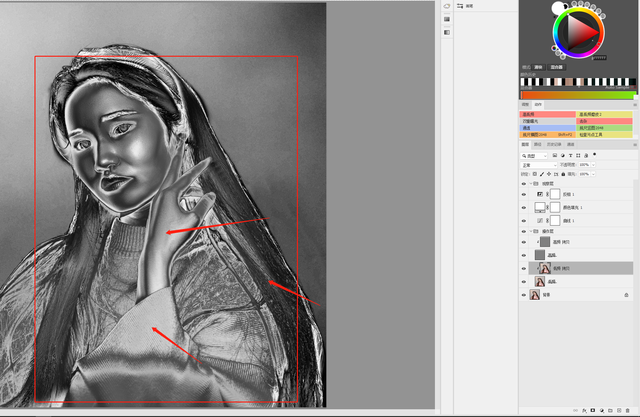This screenshot has width=640, height=417.
Task: Filter layers by smart objects icon
Action: tap(586, 155)
